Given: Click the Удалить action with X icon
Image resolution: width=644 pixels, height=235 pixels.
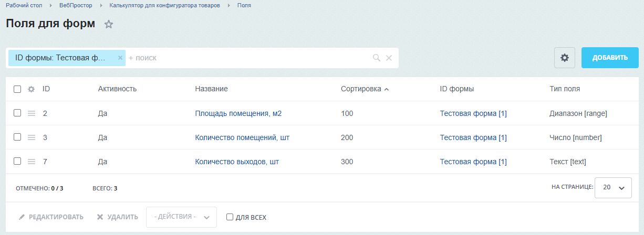Looking at the screenshot, I should [x=118, y=217].
